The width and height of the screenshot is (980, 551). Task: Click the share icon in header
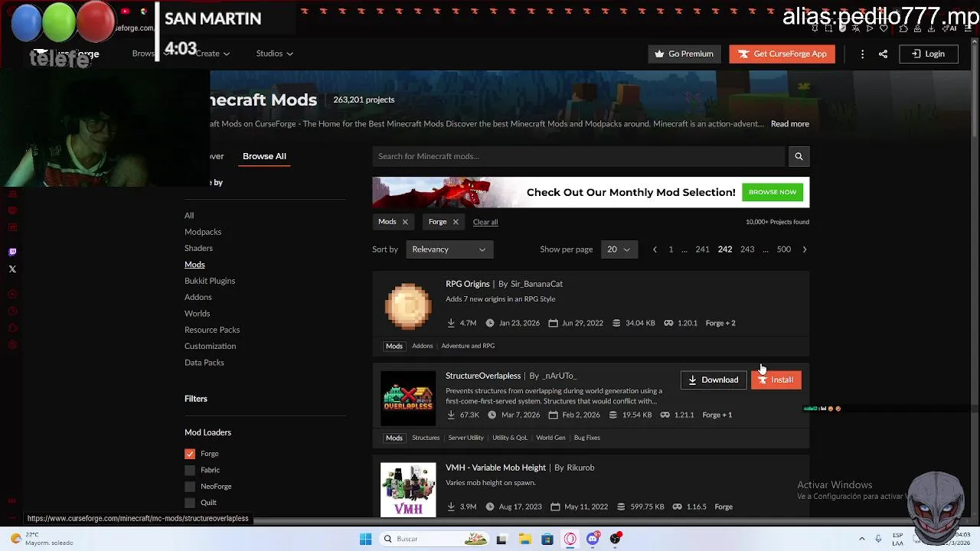883,54
